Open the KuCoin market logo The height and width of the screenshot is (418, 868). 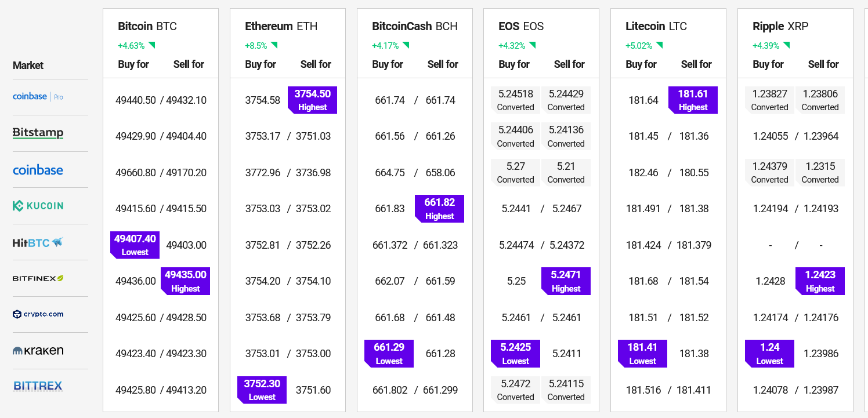pyautogui.click(x=38, y=206)
